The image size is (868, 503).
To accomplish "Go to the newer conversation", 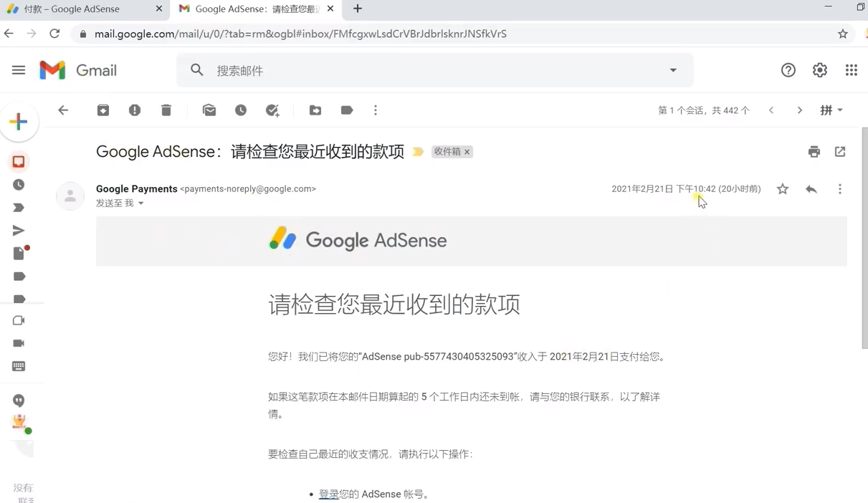I will coord(771,110).
